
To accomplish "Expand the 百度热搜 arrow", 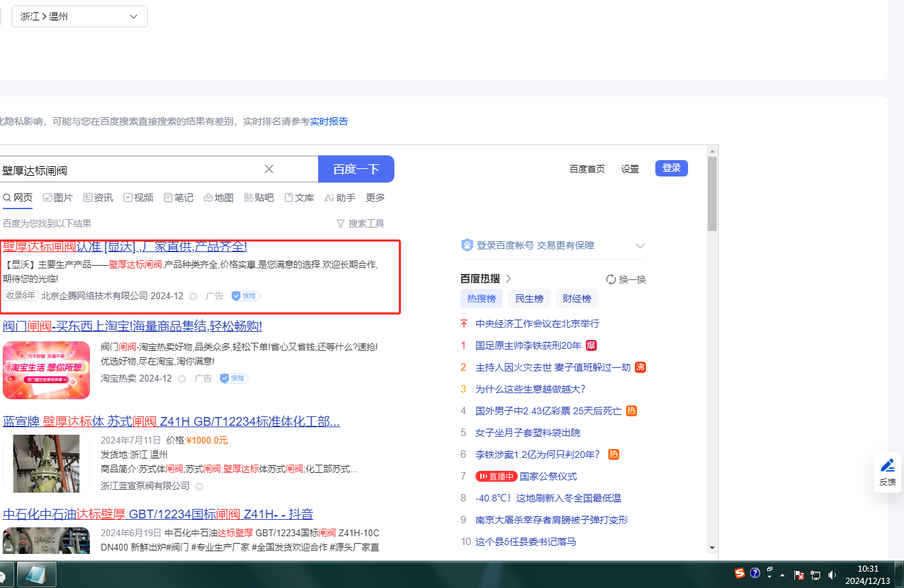I will pyautogui.click(x=508, y=279).
